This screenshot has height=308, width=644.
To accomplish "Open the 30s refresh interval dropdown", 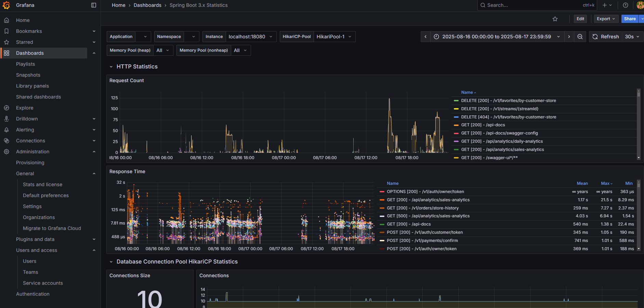I will [632, 37].
